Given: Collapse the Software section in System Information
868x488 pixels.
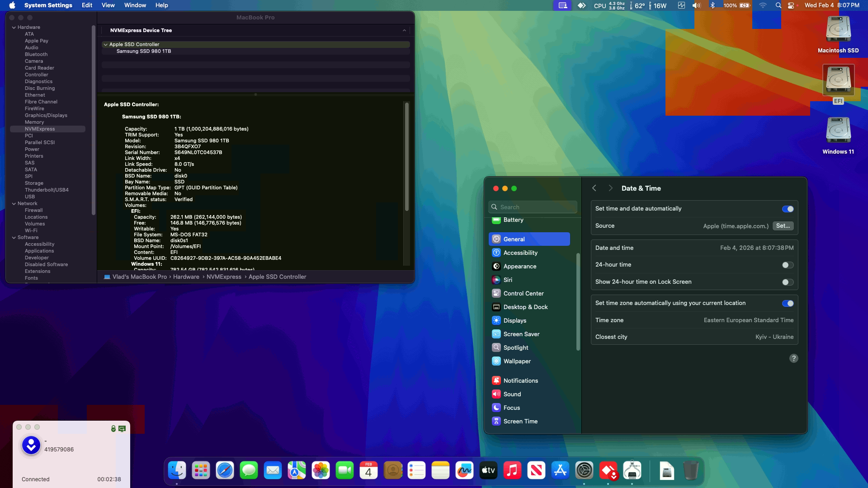Looking at the screenshot, I should [14, 238].
